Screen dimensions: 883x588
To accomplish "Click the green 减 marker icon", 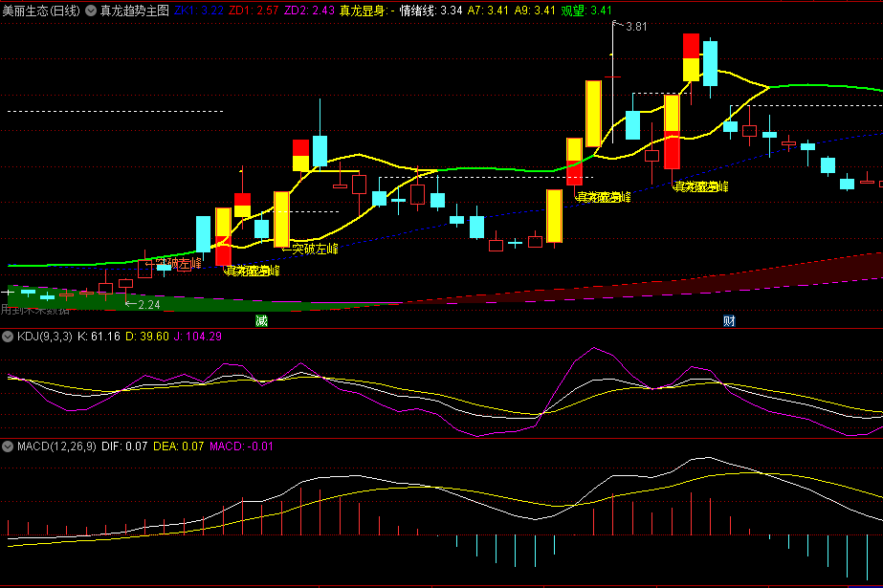I will [261, 320].
